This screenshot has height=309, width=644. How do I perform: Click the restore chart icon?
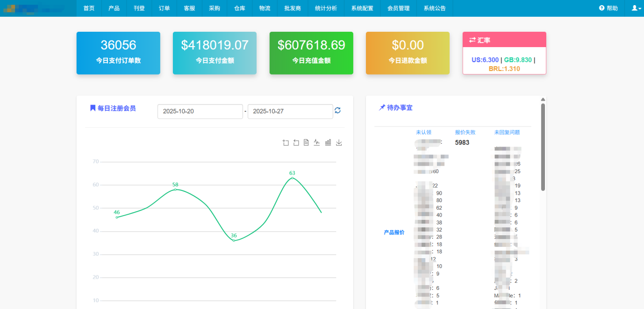click(296, 142)
